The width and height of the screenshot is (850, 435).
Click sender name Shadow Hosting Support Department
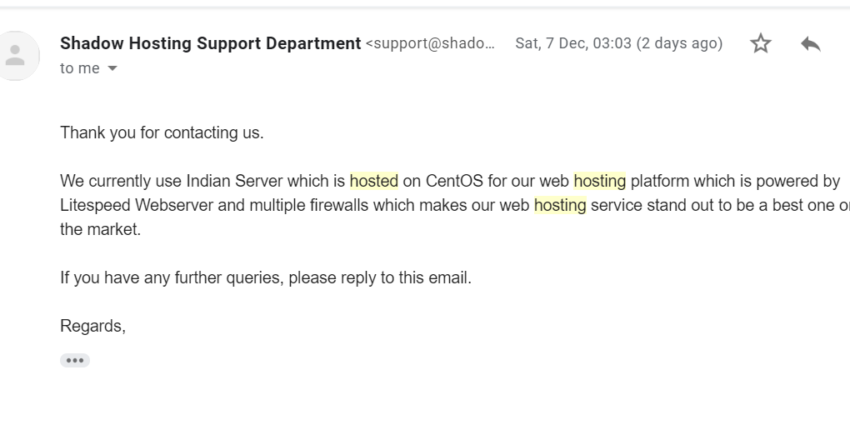click(210, 43)
